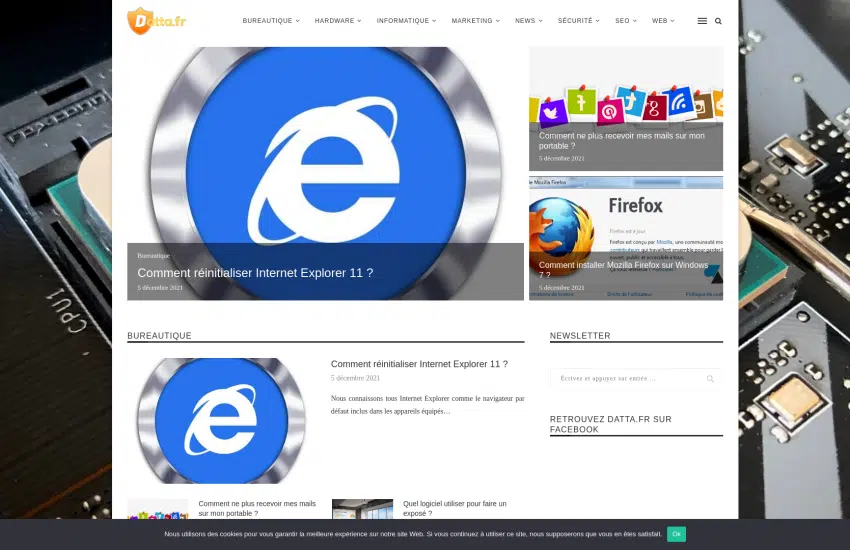Select the SEO navigation menu
This screenshot has width=850, height=550.
coord(625,21)
